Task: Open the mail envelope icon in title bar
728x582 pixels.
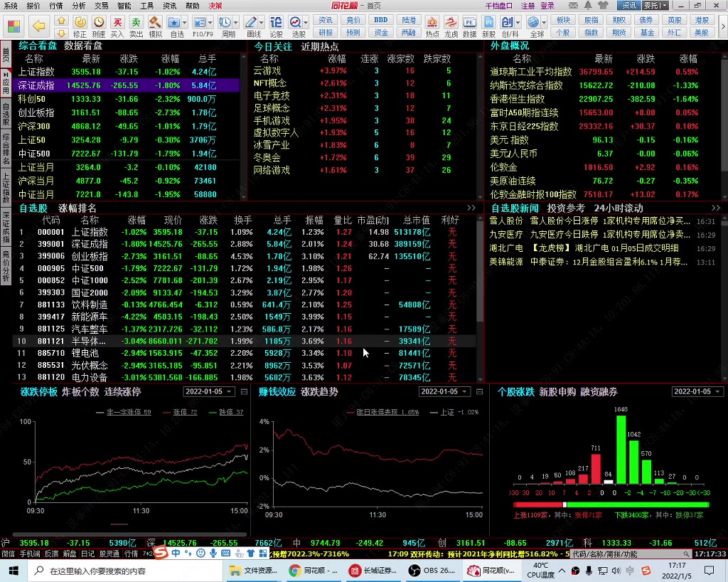Action: pos(574,6)
